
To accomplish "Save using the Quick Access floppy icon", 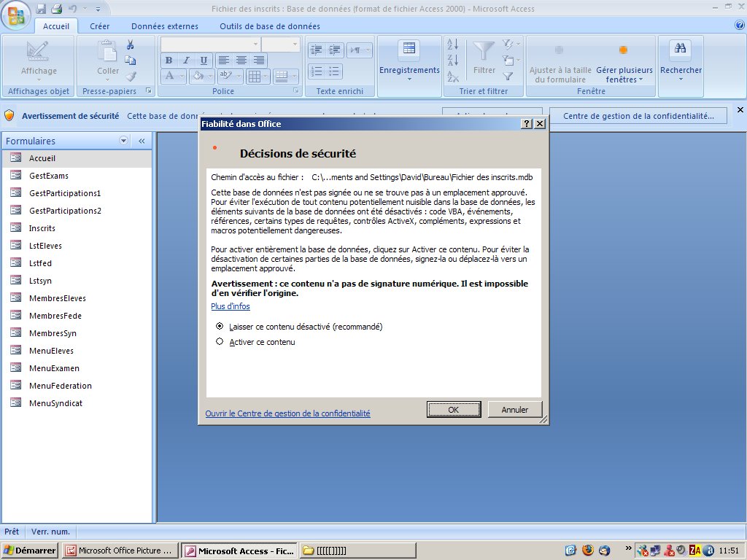I will [41, 9].
